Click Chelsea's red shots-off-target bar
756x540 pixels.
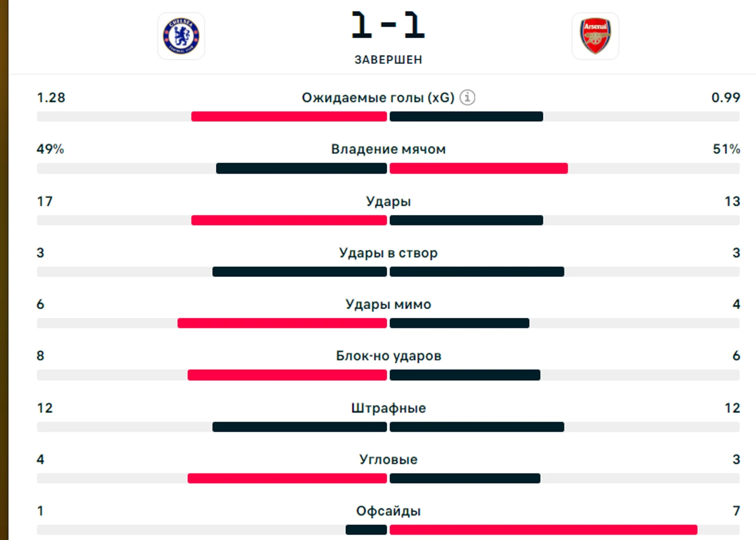(282, 323)
